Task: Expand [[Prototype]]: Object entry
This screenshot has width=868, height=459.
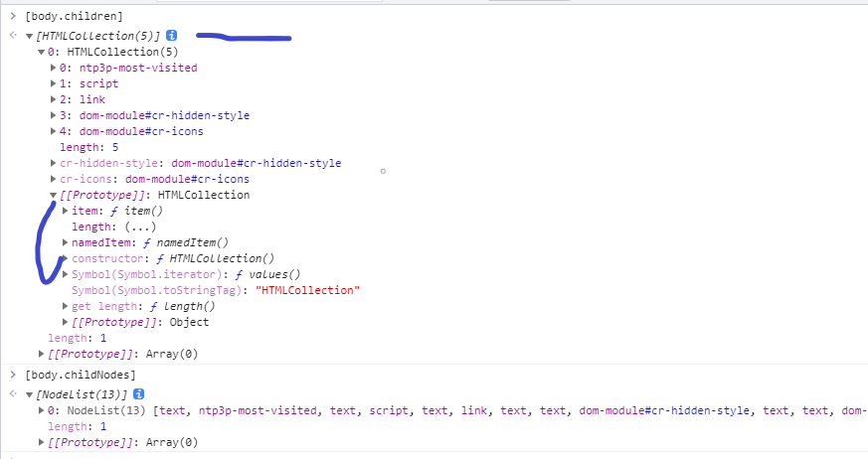Action: pos(66,323)
